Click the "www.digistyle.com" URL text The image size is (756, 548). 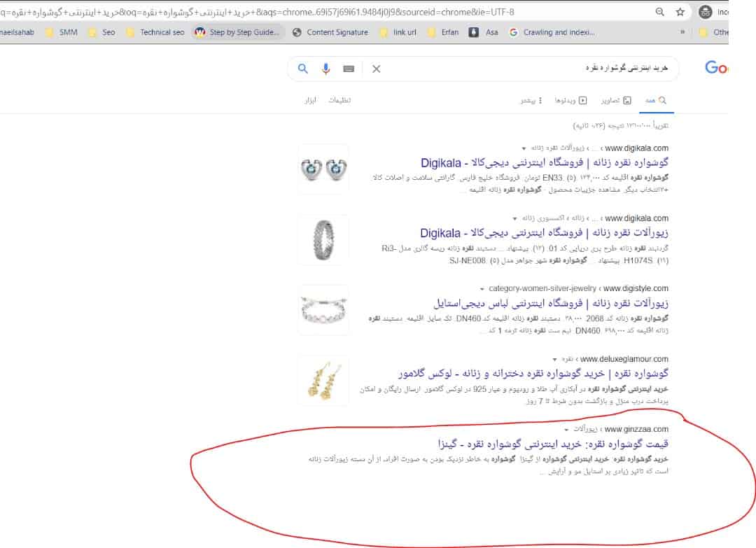click(636, 288)
